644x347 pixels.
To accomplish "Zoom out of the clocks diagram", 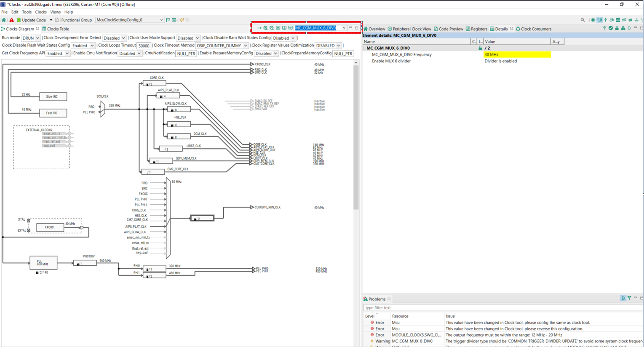I will (271, 28).
